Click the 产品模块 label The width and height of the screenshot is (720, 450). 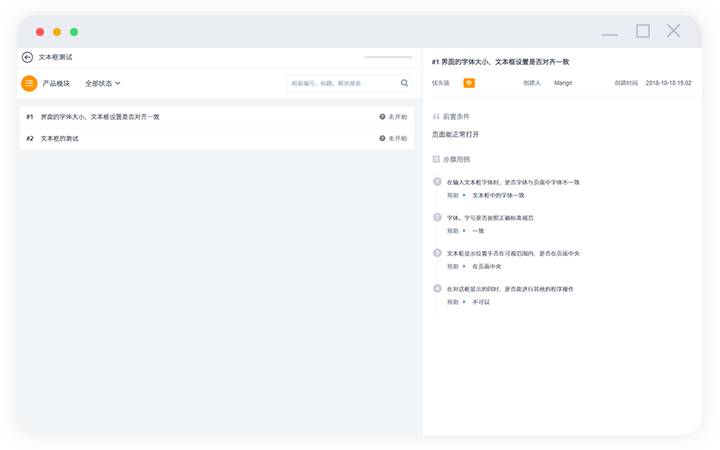point(56,84)
